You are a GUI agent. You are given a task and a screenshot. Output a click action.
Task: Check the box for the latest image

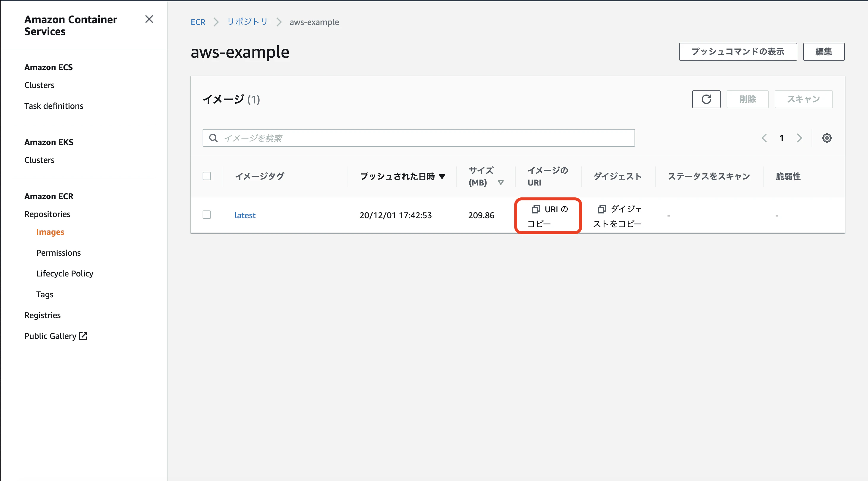(x=206, y=215)
